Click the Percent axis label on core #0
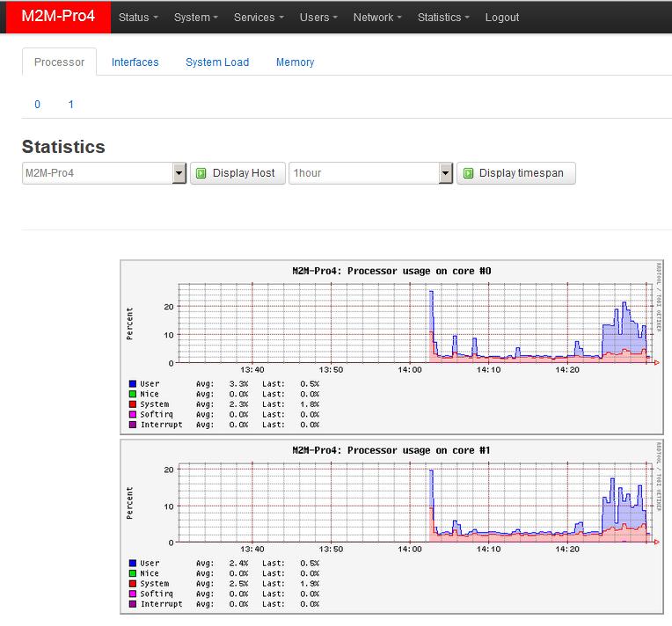This screenshot has height=626, width=672. (x=129, y=324)
